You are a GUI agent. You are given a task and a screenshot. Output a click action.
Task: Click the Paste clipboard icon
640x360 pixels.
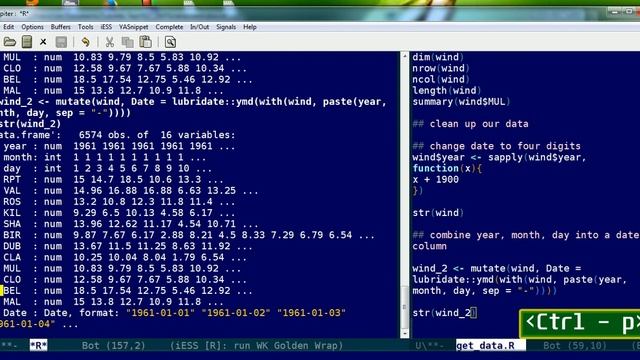[x=146, y=42]
